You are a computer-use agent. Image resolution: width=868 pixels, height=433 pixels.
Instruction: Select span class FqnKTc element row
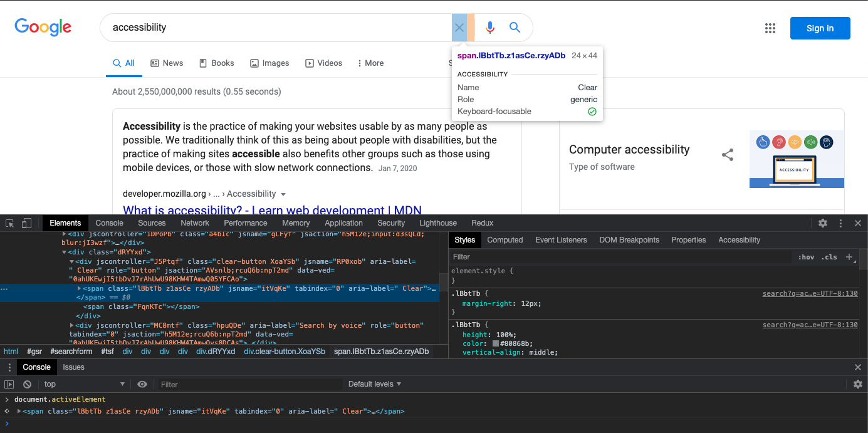pos(142,307)
